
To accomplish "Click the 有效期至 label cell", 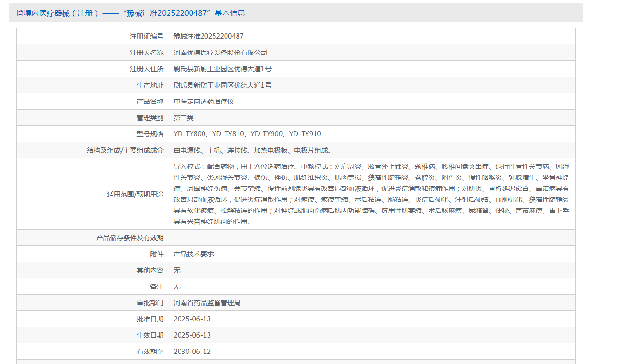I will point(93,352).
